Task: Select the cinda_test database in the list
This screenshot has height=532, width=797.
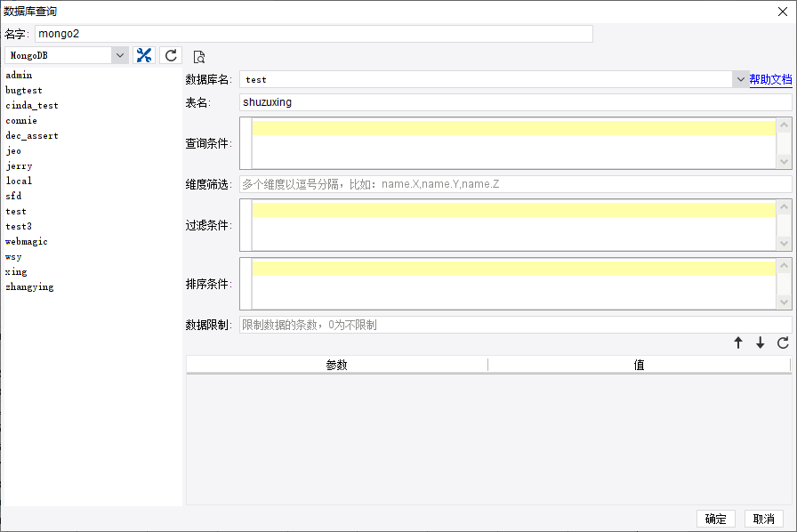Action: 32,106
